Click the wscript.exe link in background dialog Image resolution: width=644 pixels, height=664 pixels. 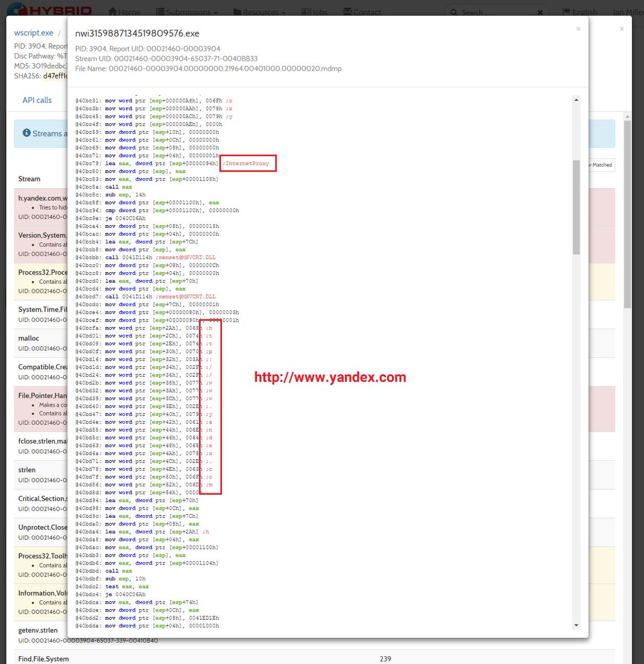pyautogui.click(x=34, y=33)
